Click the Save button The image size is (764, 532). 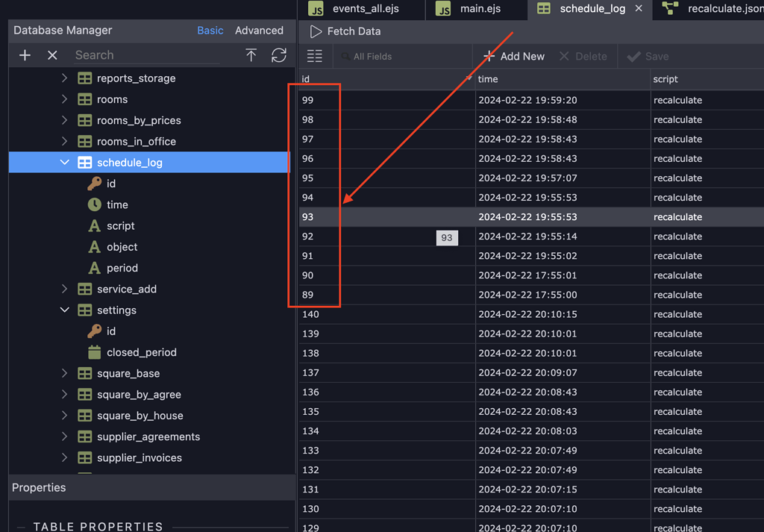(x=648, y=57)
